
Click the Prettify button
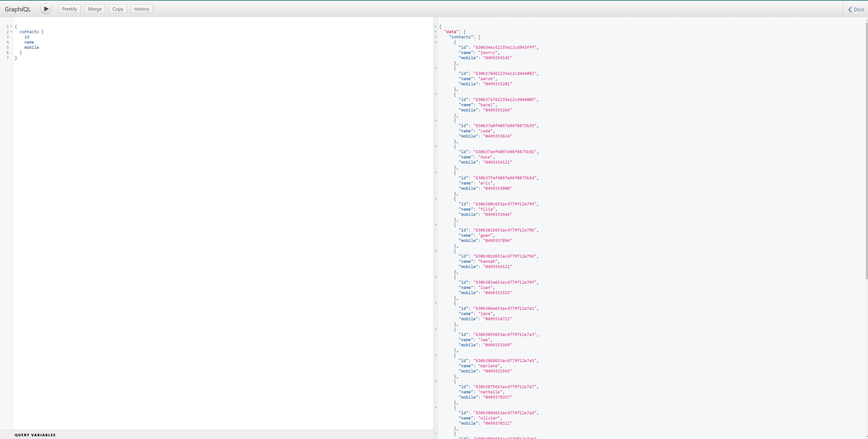pyautogui.click(x=69, y=9)
